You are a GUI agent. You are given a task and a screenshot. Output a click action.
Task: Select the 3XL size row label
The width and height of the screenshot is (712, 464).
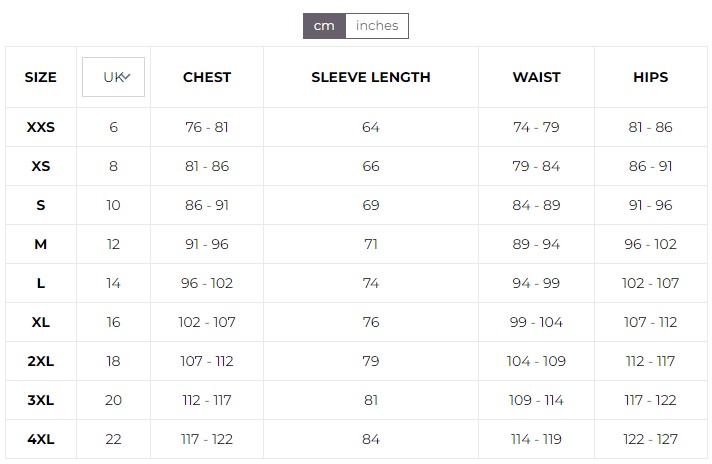41,400
